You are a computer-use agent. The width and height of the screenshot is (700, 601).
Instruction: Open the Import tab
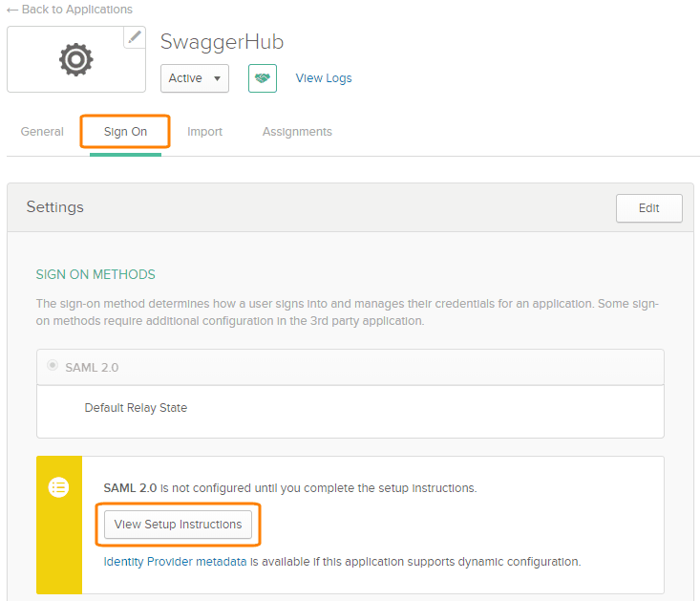[204, 132]
